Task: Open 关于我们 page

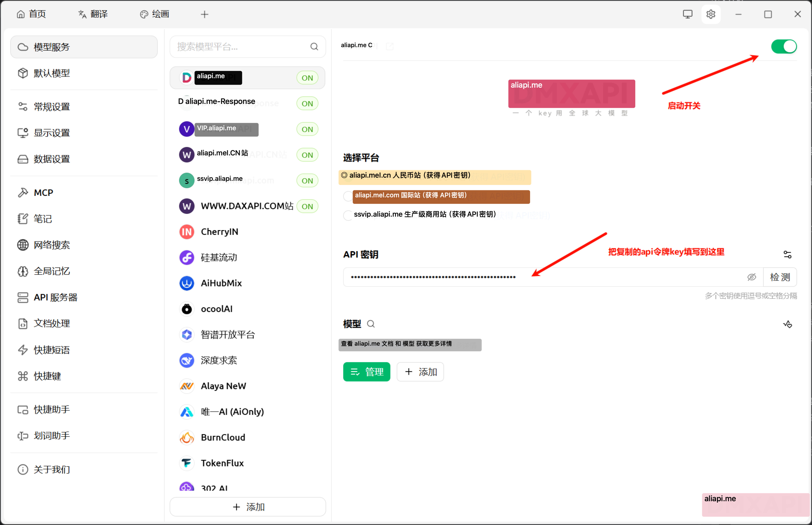Action: coord(84,469)
